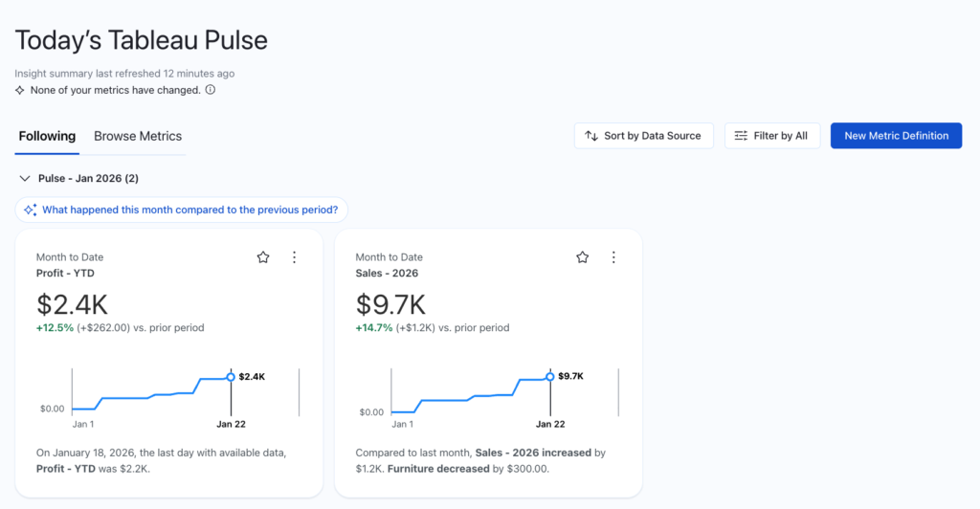Click the Sales insight mentioning Furniture decreased
This screenshot has height=509, width=980.
click(x=480, y=460)
